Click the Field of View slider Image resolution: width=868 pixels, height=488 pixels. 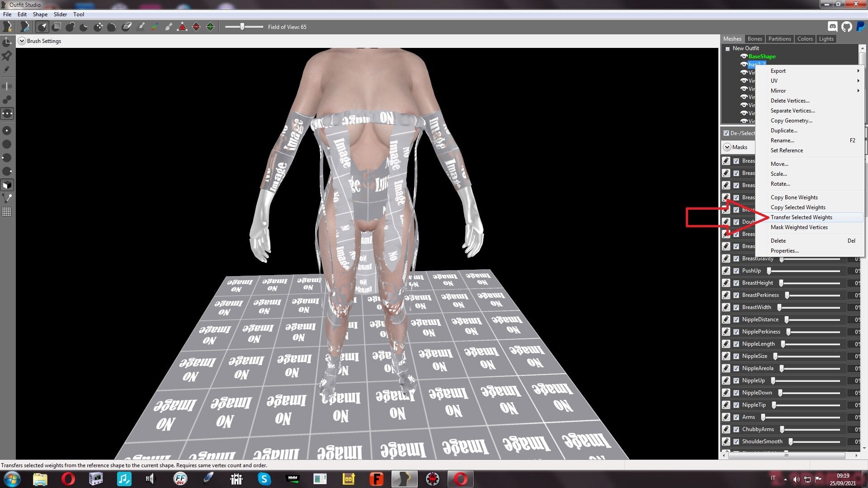tap(244, 27)
